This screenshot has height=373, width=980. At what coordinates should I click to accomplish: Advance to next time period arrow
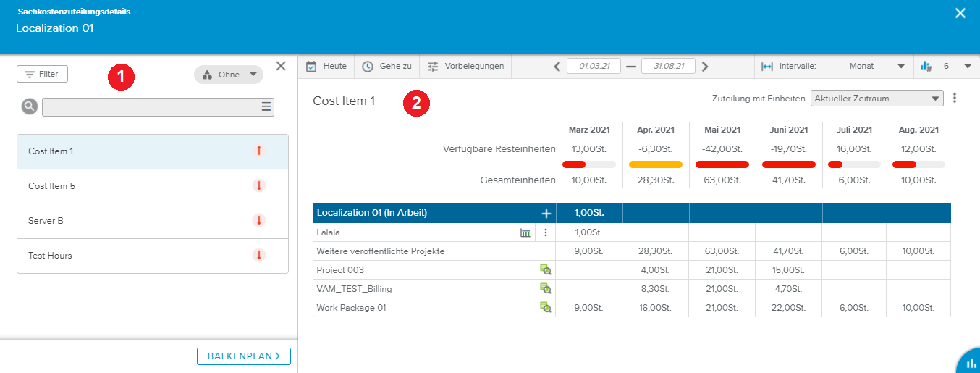click(705, 67)
